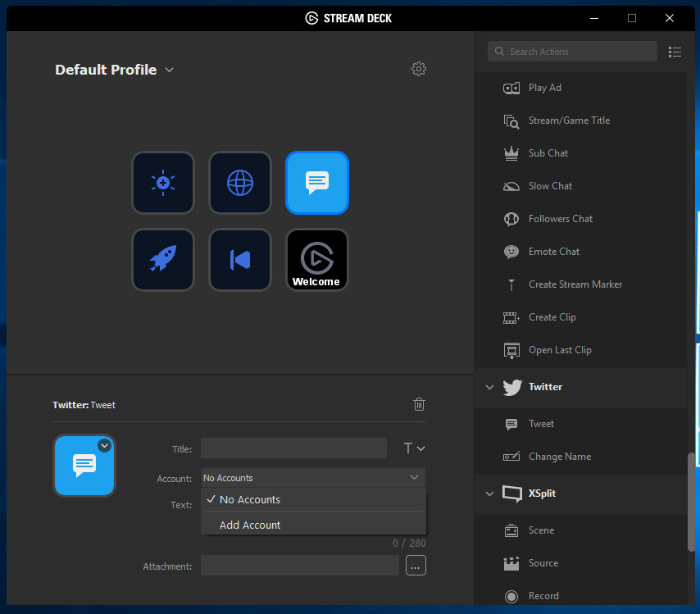
Task: Select the Play Ad action label
Action: coord(544,88)
